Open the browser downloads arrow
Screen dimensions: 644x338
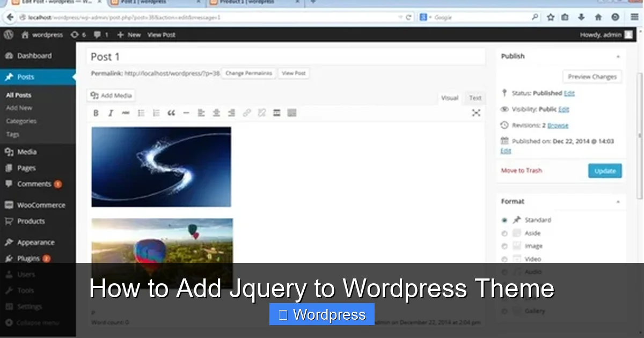[x=581, y=17]
